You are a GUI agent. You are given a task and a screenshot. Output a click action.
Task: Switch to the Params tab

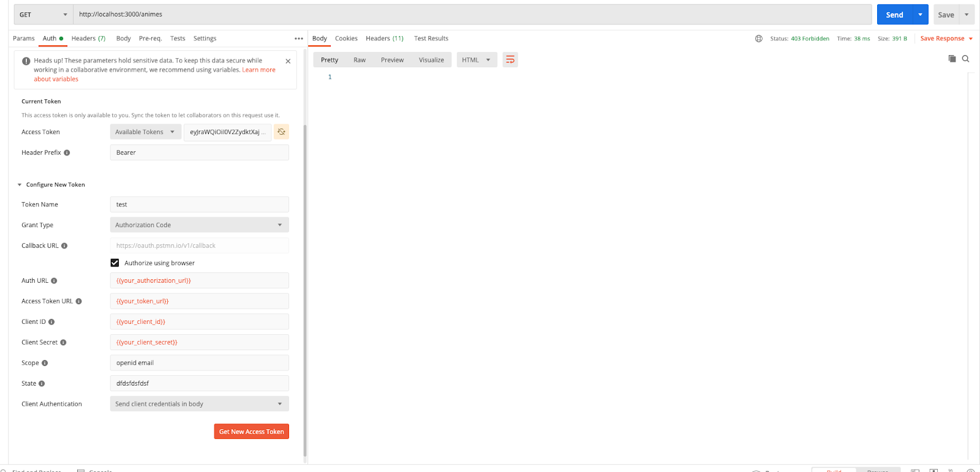point(24,39)
